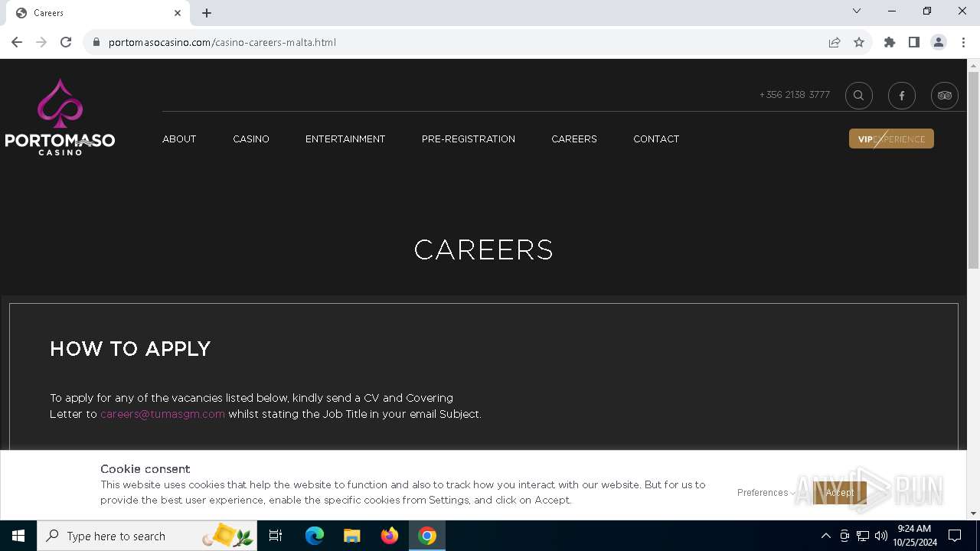Click the Portomaso Casino logo
Viewport: 980px width, 551px height.
[60, 116]
